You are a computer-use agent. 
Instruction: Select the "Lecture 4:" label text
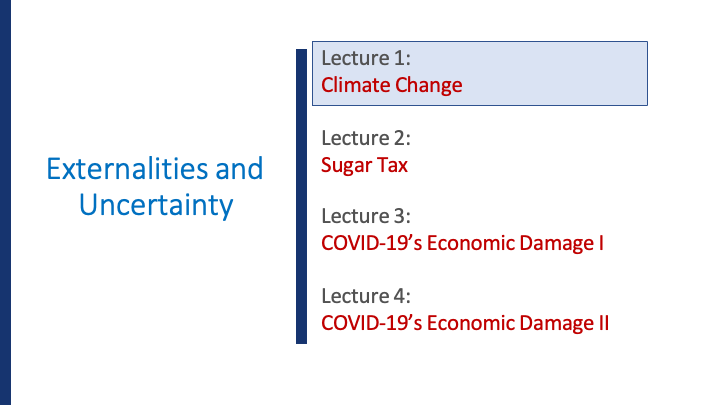(x=366, y=296)
